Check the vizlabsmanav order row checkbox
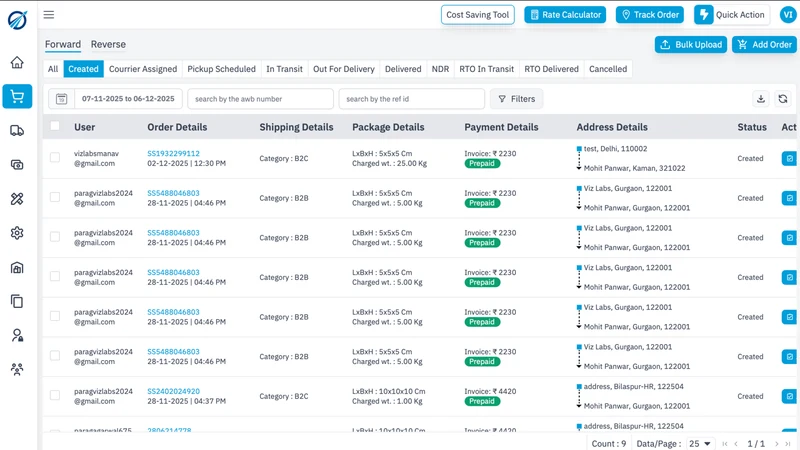This screenshot has height=450, width=800. pyautogui.click(x=55, y=158)
